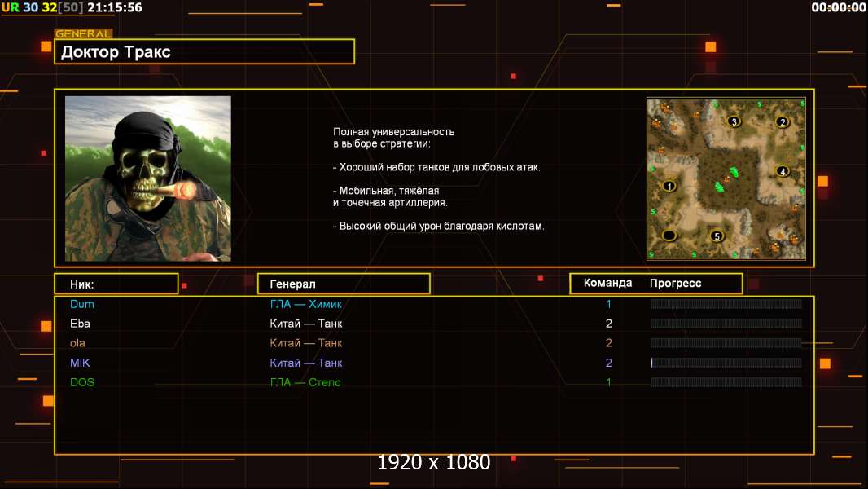Click the Ник: column header

[x=116, y=284]
